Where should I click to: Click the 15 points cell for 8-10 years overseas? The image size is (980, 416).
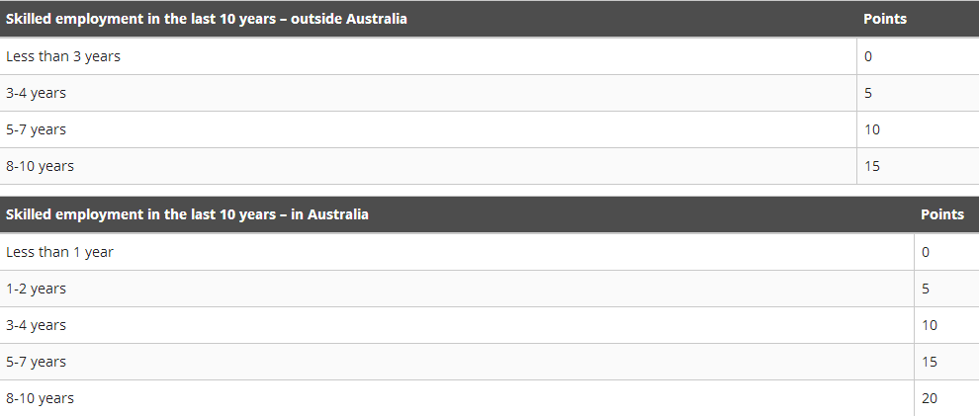(918, 166)
